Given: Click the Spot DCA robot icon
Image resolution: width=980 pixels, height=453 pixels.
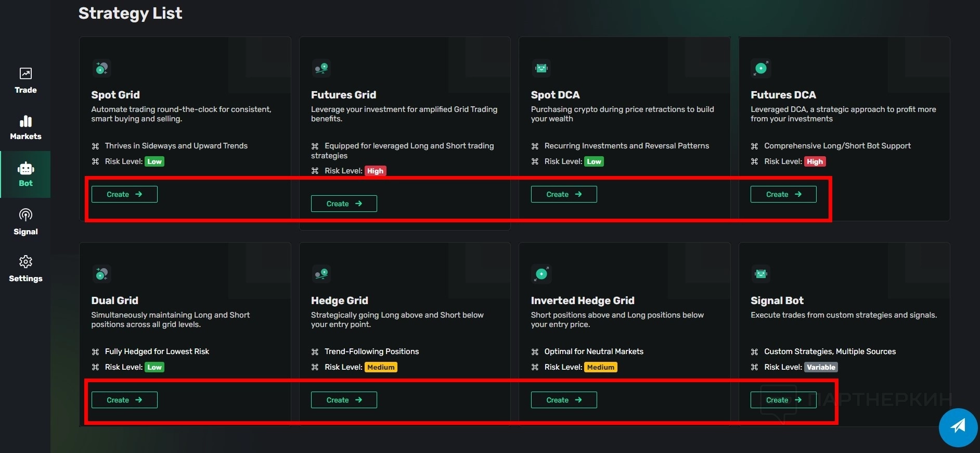Looking at the screenshot, I should coord(541,68).
